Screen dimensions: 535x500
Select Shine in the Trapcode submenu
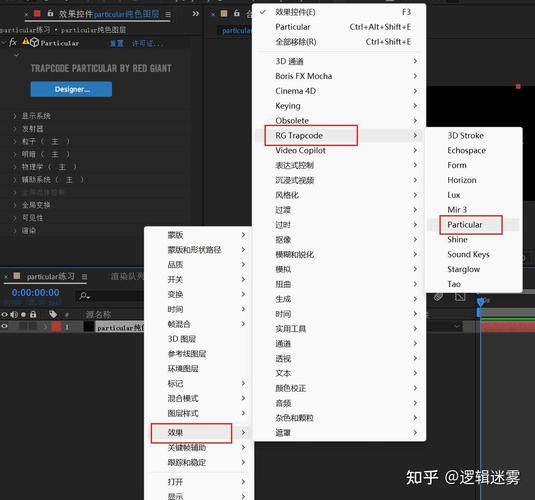click(x=474, y=240)
